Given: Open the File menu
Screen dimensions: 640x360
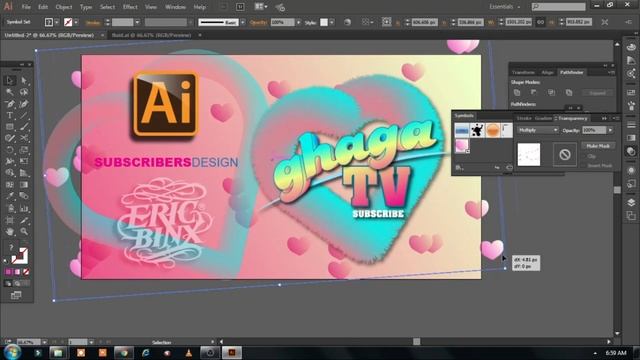Looking at the screenshot, I should pyautogui.click(x=26, y=7).
